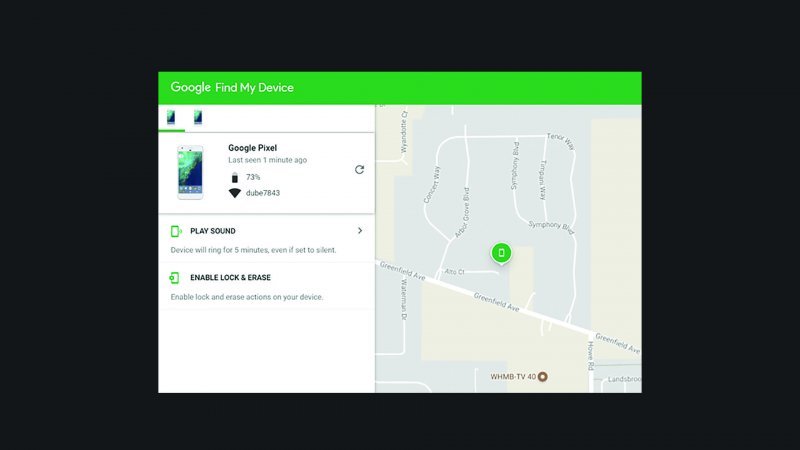This screenshot has width=800, height=450.
Task: Click the Wi-Fi icon beside dube7843
Action: [235, 193]
